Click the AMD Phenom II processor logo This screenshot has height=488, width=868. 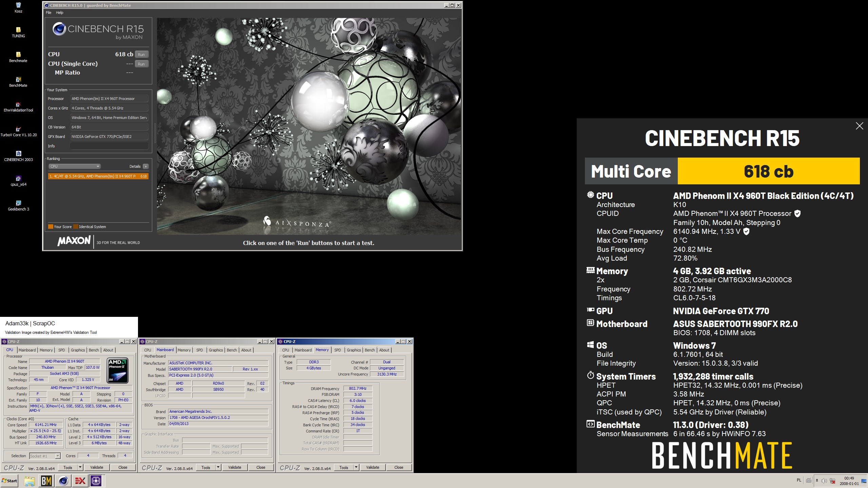(118, 370)
